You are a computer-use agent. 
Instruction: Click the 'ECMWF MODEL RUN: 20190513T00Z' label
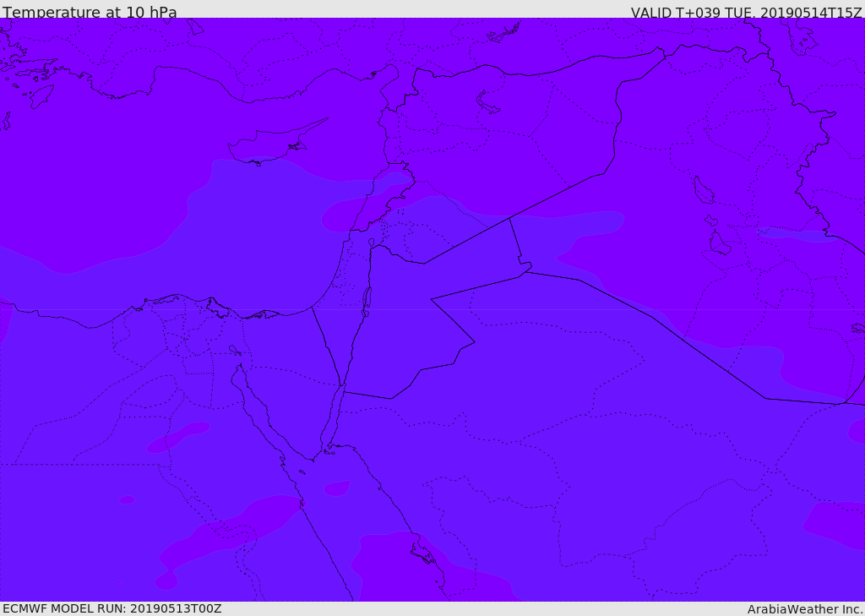tap(112, 608)
